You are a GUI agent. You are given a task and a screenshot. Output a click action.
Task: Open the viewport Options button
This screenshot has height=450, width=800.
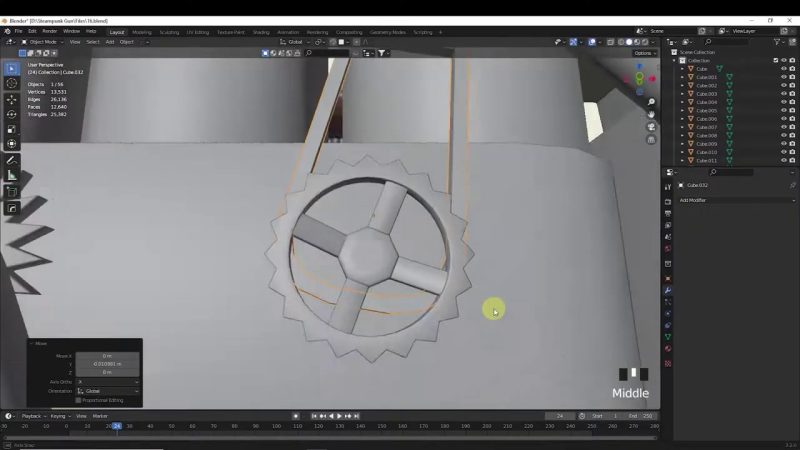click(x=643, y=53)
